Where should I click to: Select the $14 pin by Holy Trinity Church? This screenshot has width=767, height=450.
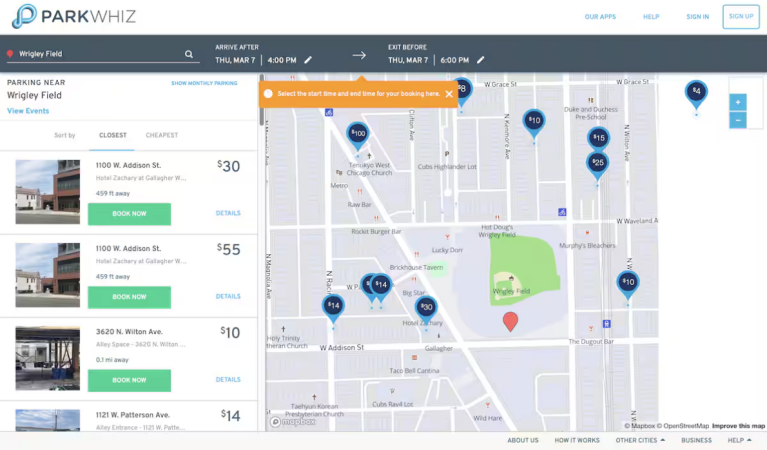tap(333, 308)
